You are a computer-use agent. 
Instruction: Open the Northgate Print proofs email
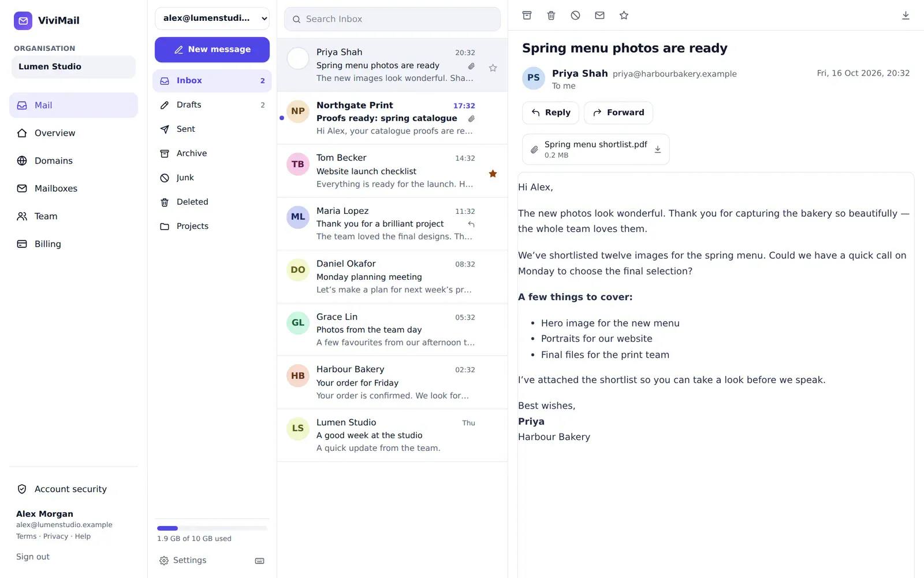[392, 118]
